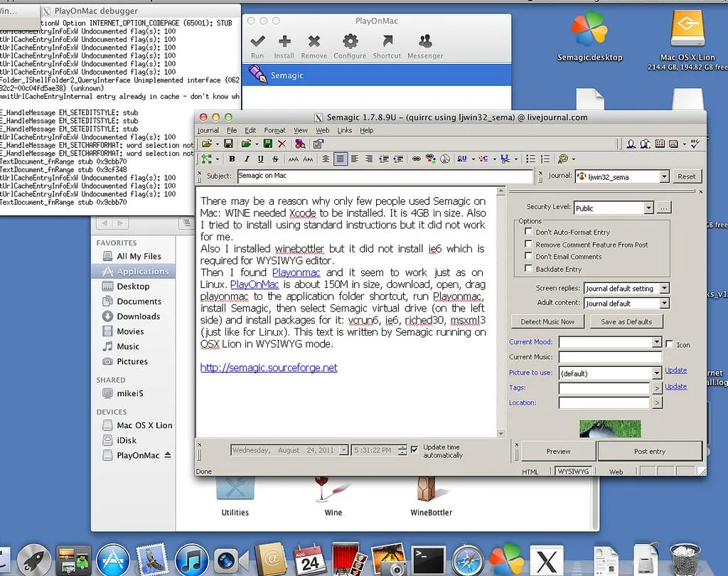Toggle underline formatting
Image resolution: width=728 pixels, height=576 pixels.
pos(261,159)
